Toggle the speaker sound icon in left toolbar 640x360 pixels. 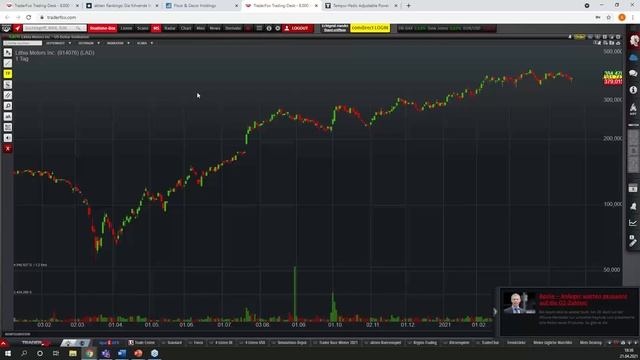(x=8, y=138)
